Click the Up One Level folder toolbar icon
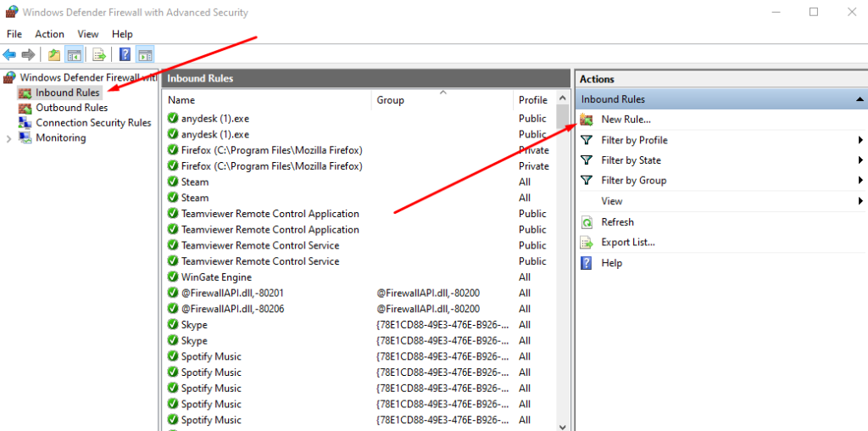This screenshot has width=868, height=431. click(54, 54)
